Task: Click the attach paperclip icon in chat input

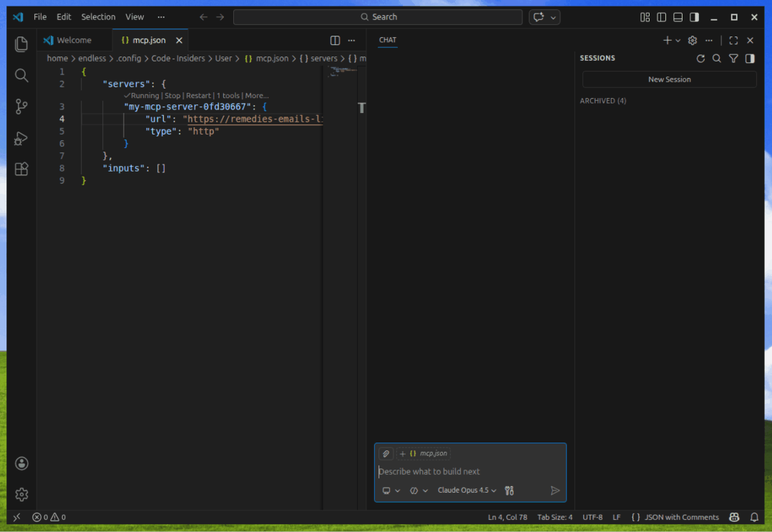Action: click(x=385, y=453)
